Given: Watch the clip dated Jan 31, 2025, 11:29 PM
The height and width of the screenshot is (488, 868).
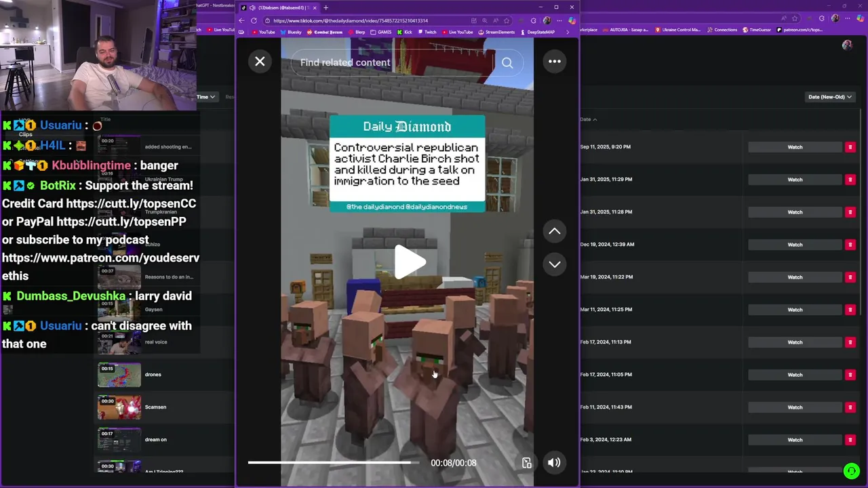Looking at the screenshot, I should [795, 180].
